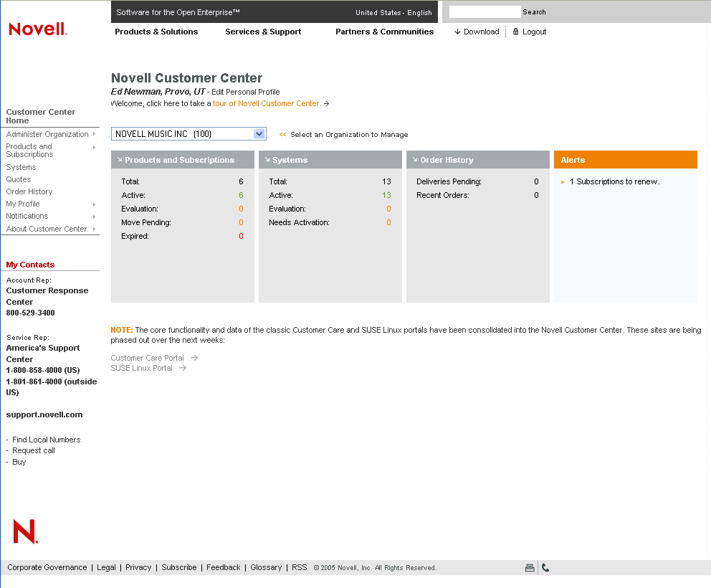Open the Products & Solutions menu

point(156,32)
